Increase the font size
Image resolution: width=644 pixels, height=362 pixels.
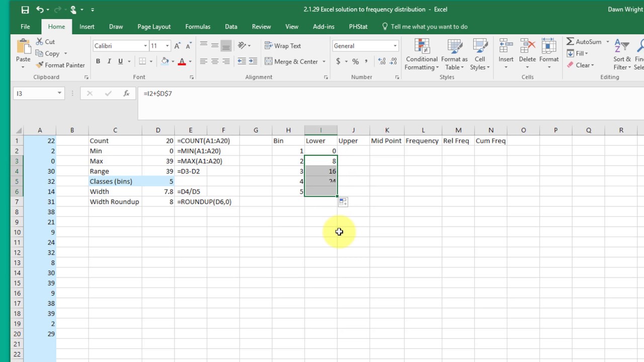point(177,46)
